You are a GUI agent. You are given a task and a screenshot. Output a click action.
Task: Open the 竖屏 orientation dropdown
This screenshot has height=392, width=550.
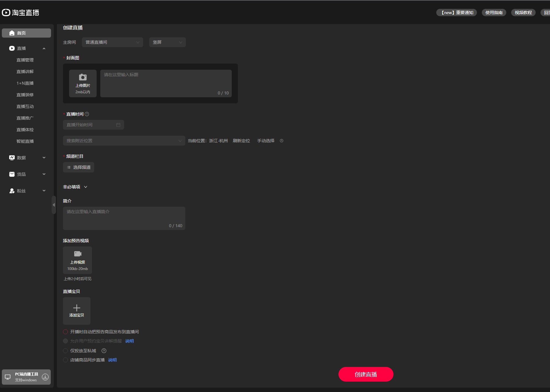(x=168, y=42)
